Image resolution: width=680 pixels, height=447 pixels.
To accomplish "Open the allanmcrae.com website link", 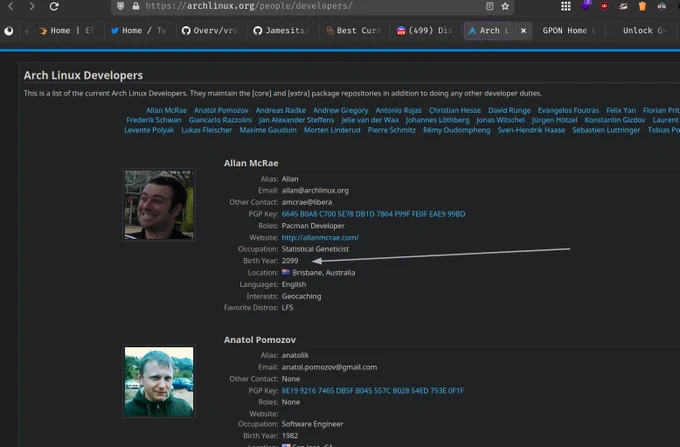I will point(320,237).
